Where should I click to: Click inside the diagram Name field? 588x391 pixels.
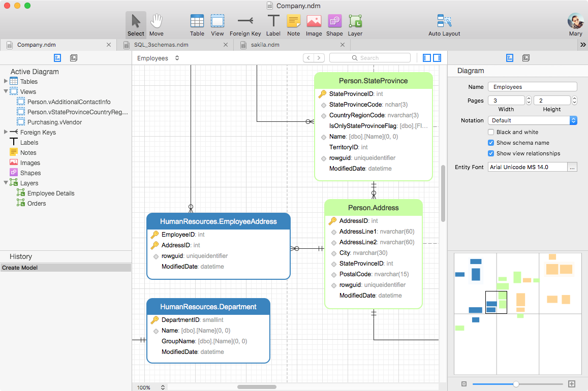point(532,86)
